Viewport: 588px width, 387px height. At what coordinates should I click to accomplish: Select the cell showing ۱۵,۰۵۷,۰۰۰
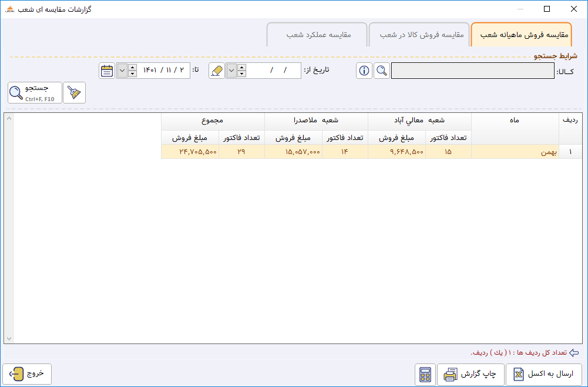tap(294, 152)
